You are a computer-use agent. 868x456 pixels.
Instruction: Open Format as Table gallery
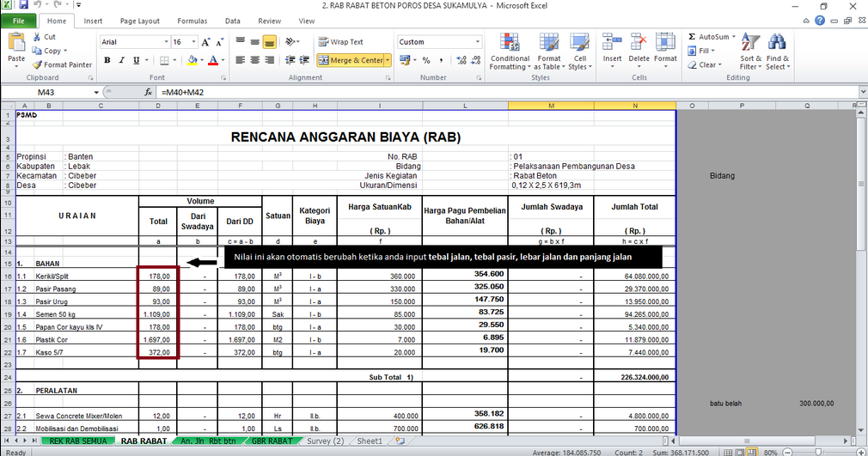(x=549, y=51)
